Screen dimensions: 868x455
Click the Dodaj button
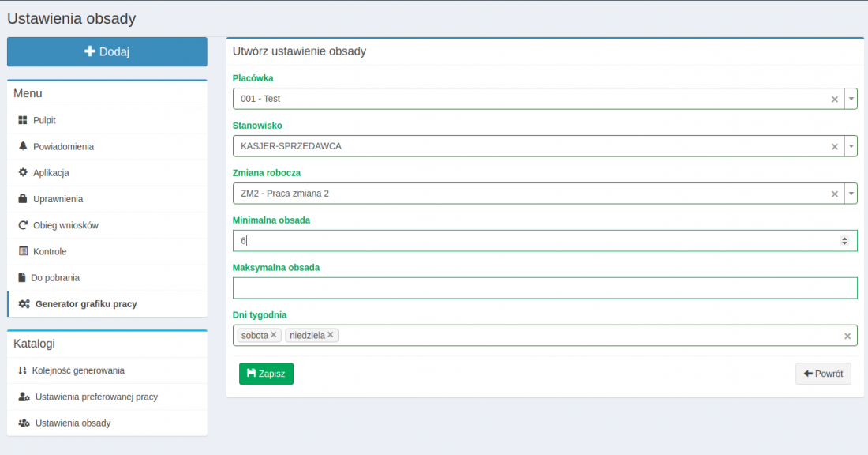pos(107,51)
